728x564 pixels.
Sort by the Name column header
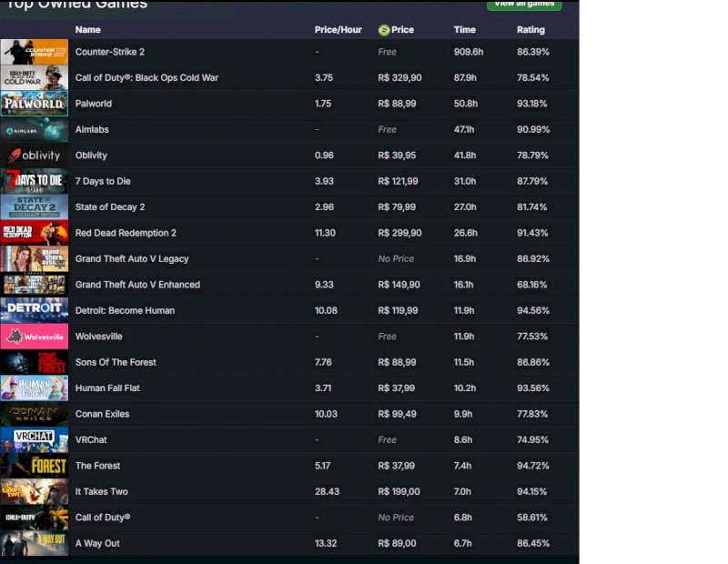click(87, 30)
